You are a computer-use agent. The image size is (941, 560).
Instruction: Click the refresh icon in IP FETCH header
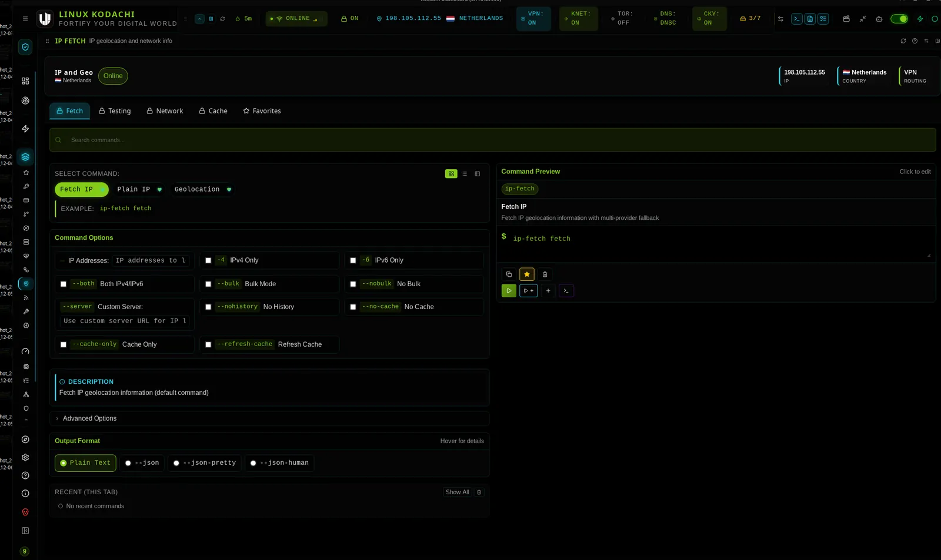coord(903,41)
